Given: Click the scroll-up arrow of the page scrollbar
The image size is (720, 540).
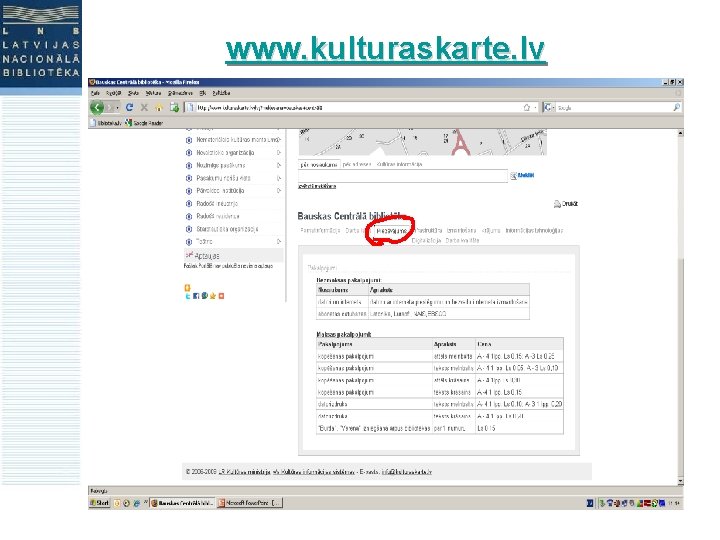Looking at the screenshot, I should 680,134.
